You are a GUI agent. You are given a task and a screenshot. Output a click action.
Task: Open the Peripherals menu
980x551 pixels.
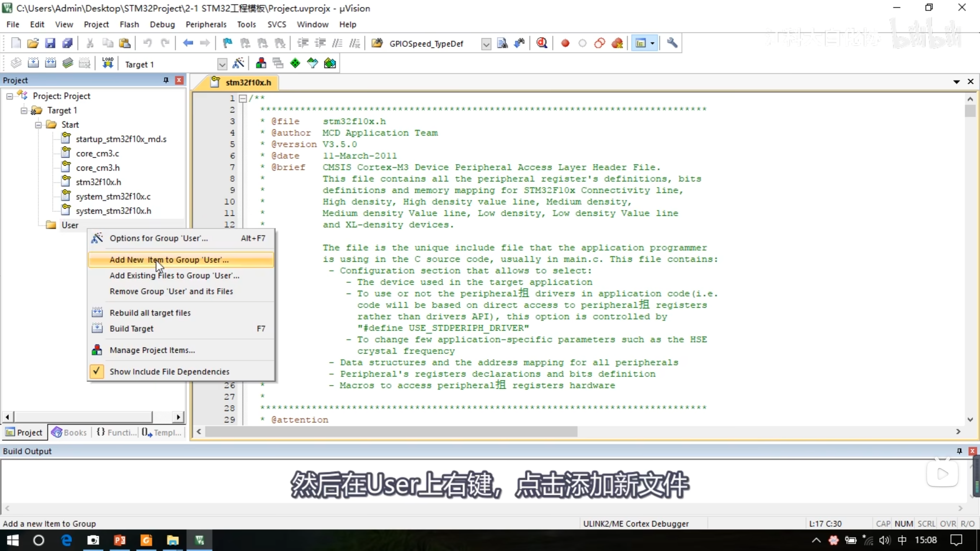click(206, 24)
